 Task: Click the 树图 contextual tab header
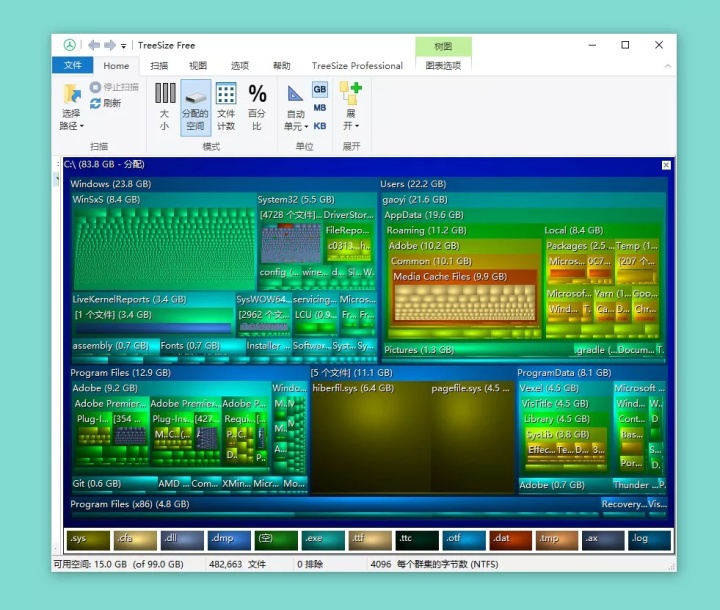[x=443, y=46]
